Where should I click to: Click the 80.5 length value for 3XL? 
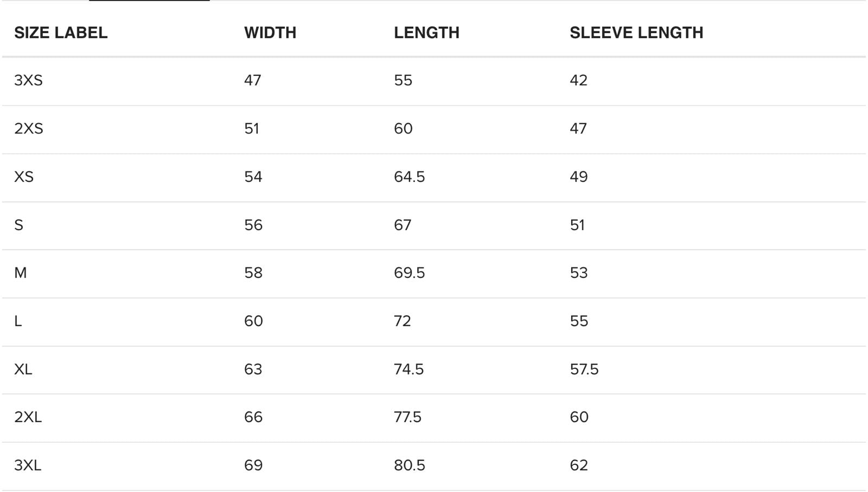[x=410, y=465]
